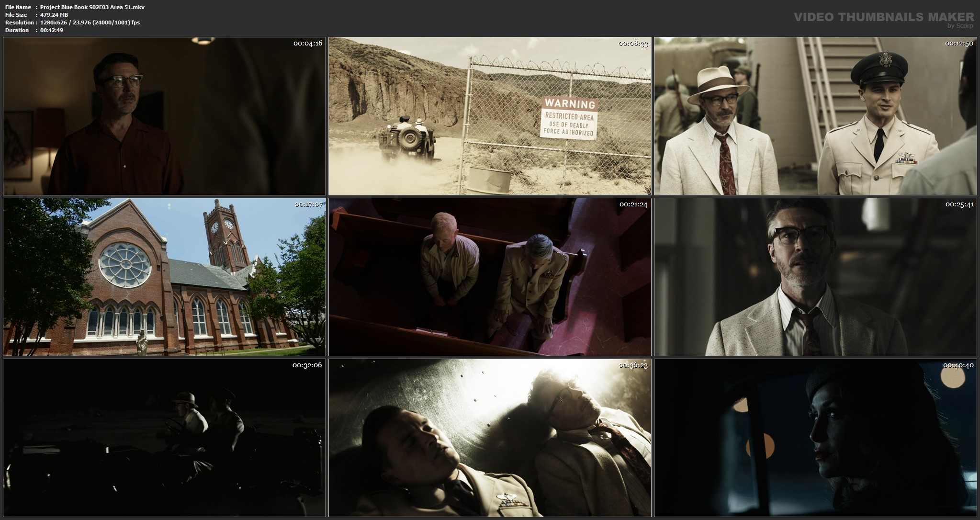Screen dimensions: 980x520
Task: Click the woman in car thumbnail
Action: coord(815,438)
